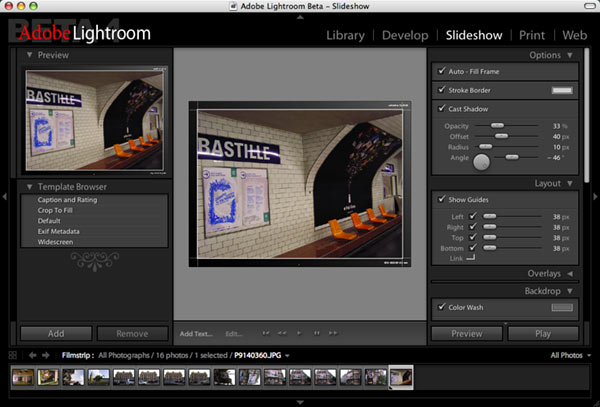Select the Slideshow module tab

[474, 35]
